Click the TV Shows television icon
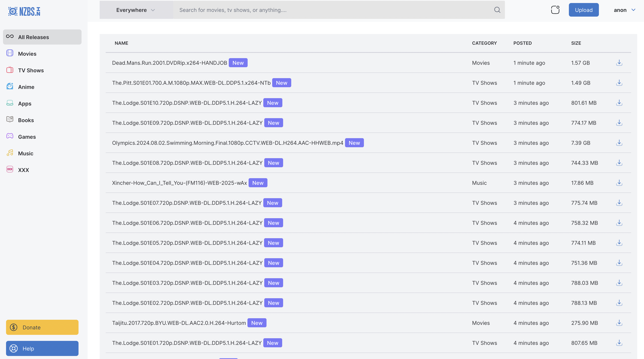 [x=10, y=70]
